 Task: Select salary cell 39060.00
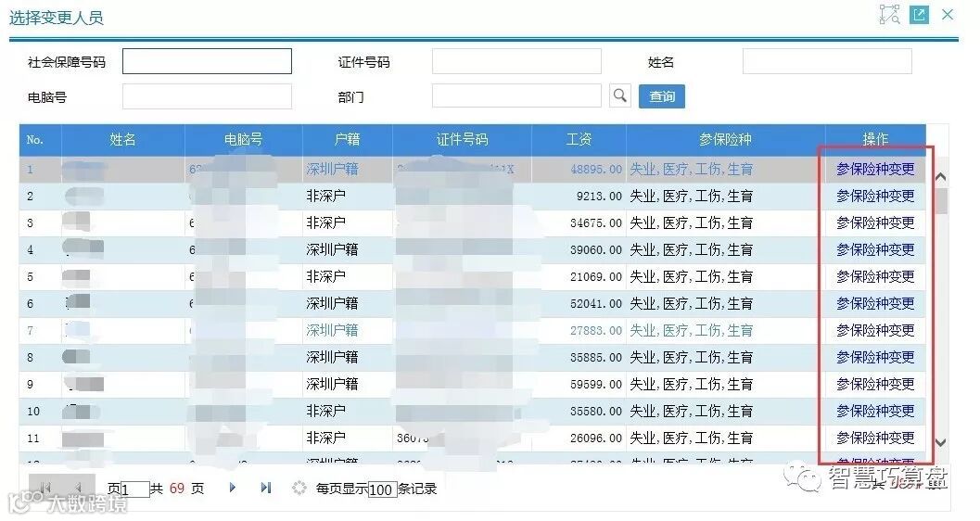[595, 250]
